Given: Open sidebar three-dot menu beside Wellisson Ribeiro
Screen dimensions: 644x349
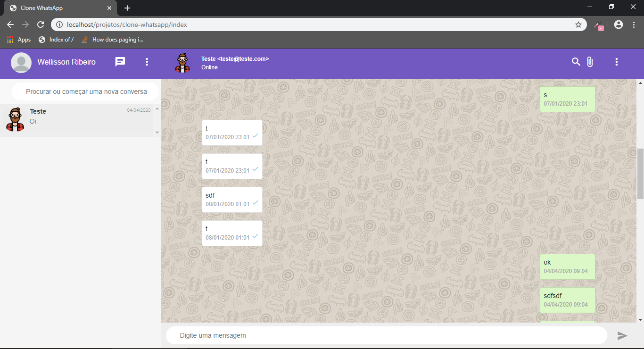Looking at the screenshot, I should 147,62.
